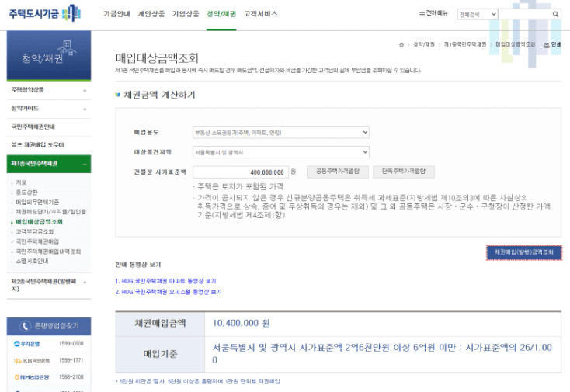Expand 제2종국민주택채권 plus icon
Viewport: 570px width, 392px height.
[x=85, y=283]
